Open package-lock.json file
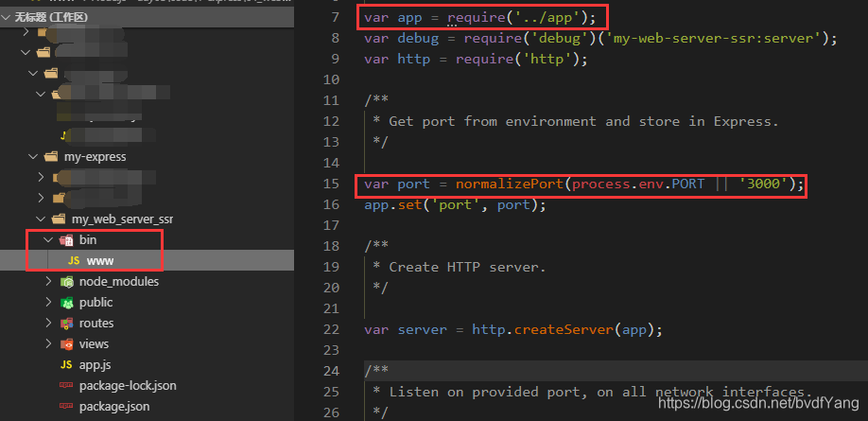868x421 pixels. [128, 386]
